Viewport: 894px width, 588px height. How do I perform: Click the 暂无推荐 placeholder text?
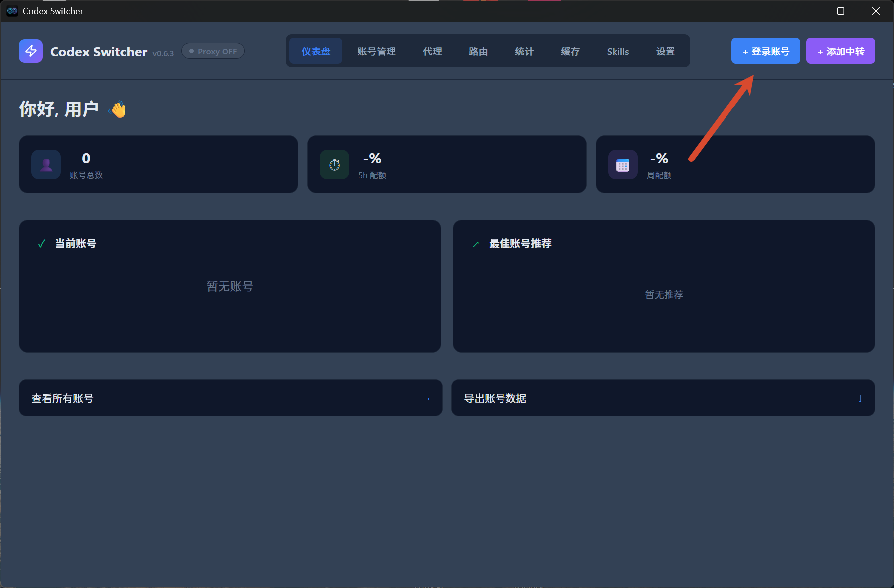(x=664, y=295)
